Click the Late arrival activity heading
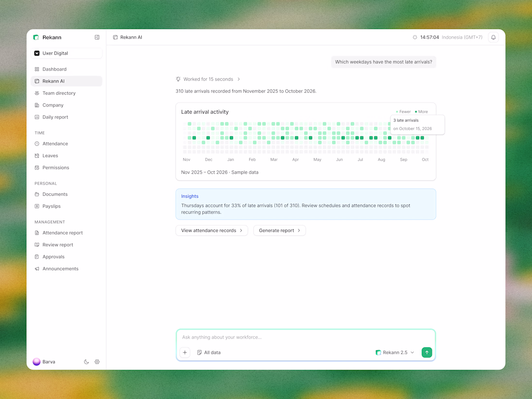Viewport: 532px width, 399px height. point(205,112)
